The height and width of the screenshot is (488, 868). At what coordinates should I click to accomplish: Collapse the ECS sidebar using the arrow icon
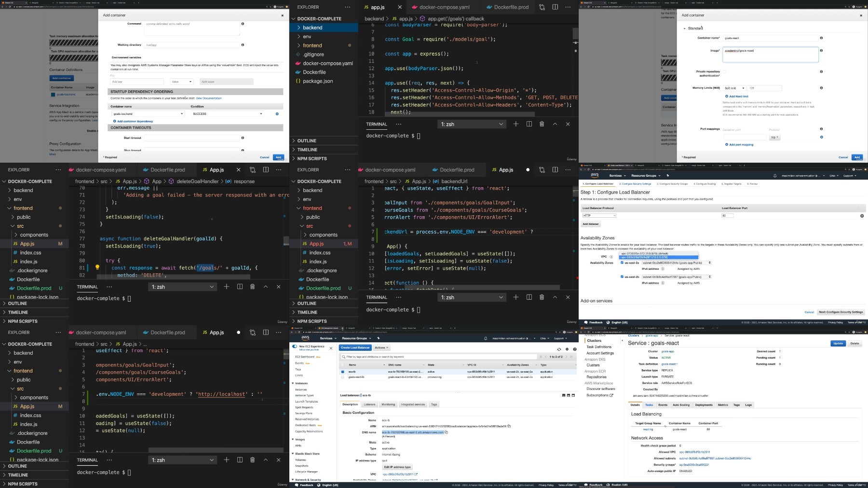[x=622, y=341]
